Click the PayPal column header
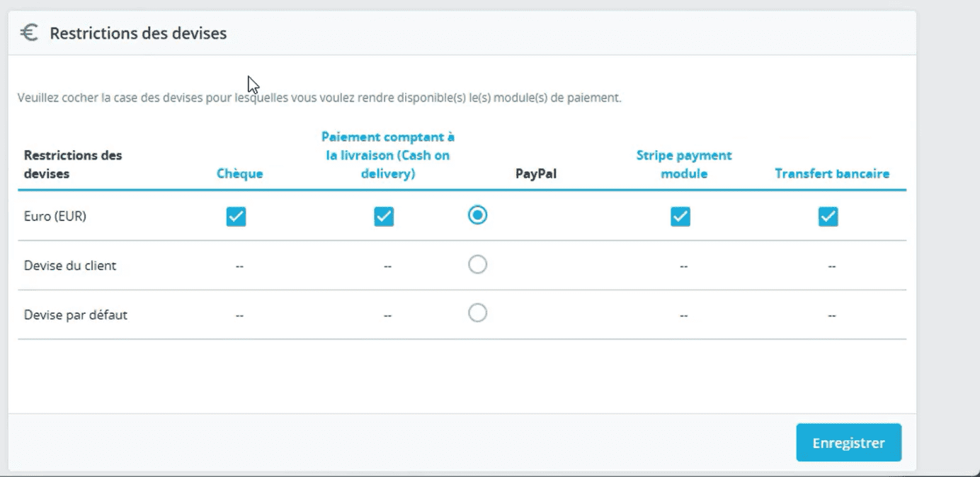 [x=536, y=174]
